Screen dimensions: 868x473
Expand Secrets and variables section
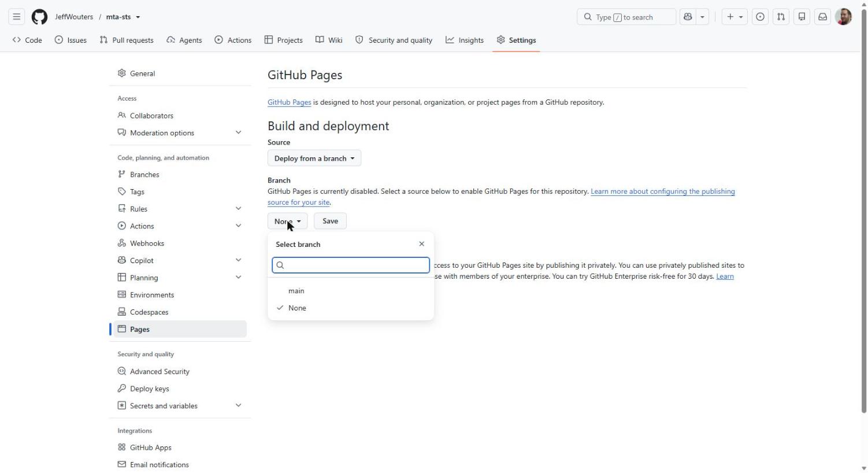[x=238, y=405]
